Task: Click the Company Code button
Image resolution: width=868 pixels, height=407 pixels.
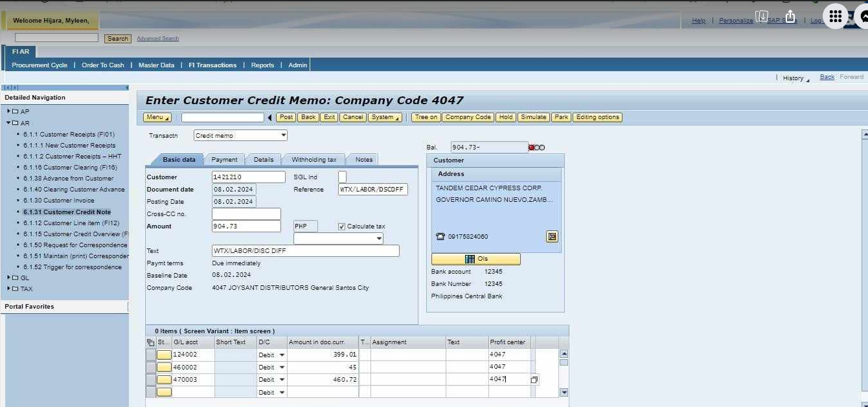Action: [468, 117]
